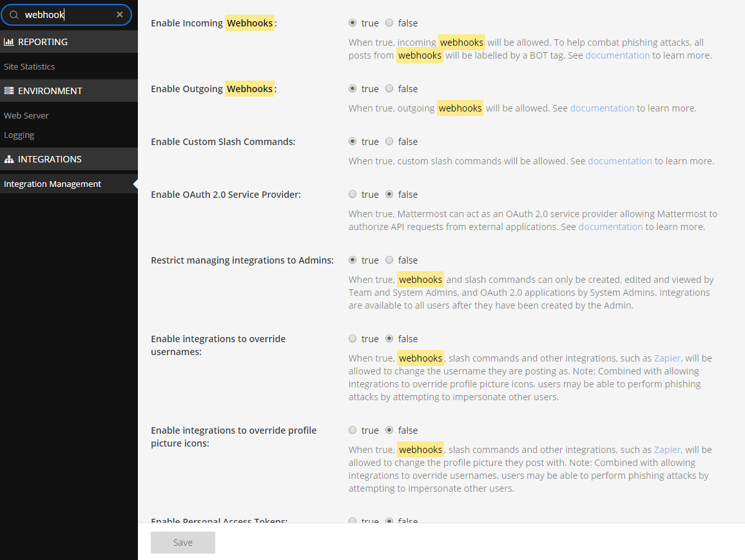This screenshot has width=745, height=560.
Task: Clear the webhook search text
Action: coord(120,15)
